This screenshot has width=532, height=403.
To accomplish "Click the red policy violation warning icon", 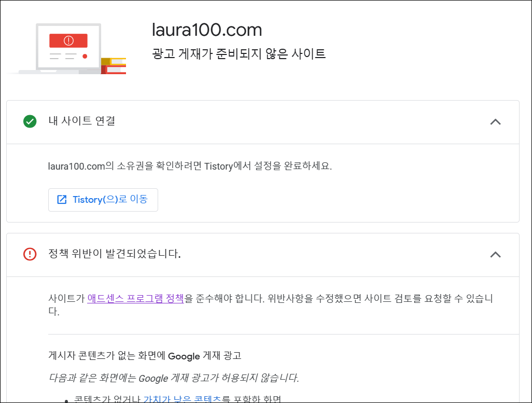I will click(30, 254).
